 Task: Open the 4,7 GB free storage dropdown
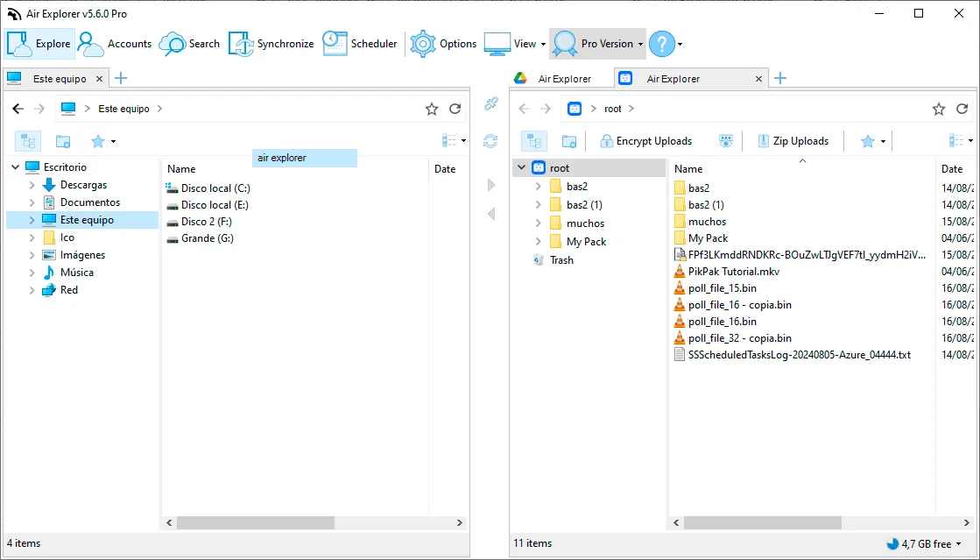[x=924, y=543]
